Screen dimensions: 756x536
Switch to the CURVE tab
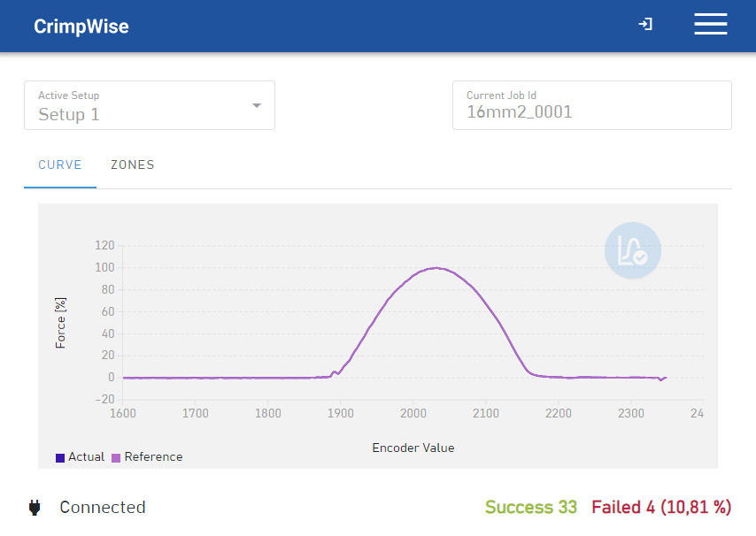coord(60,165)
